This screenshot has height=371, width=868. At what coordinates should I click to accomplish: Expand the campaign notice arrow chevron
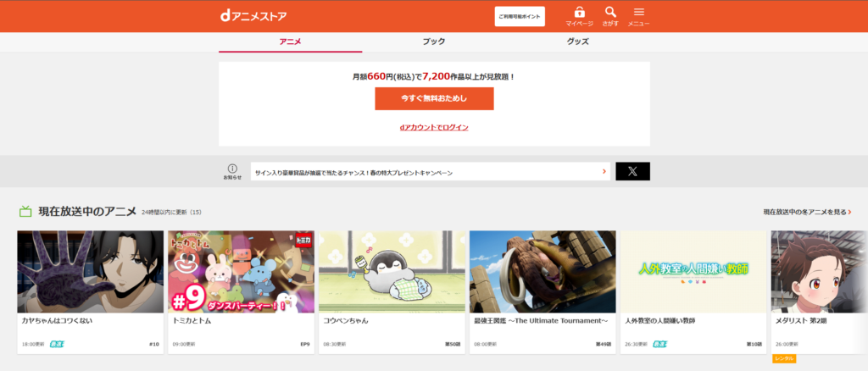coord(604,171)
